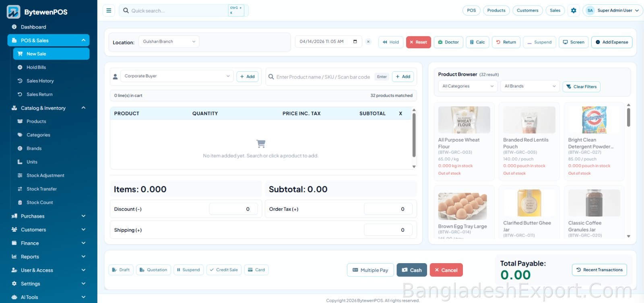Open the Products top navigation link

pyautogui.click(x=496, y=10)
